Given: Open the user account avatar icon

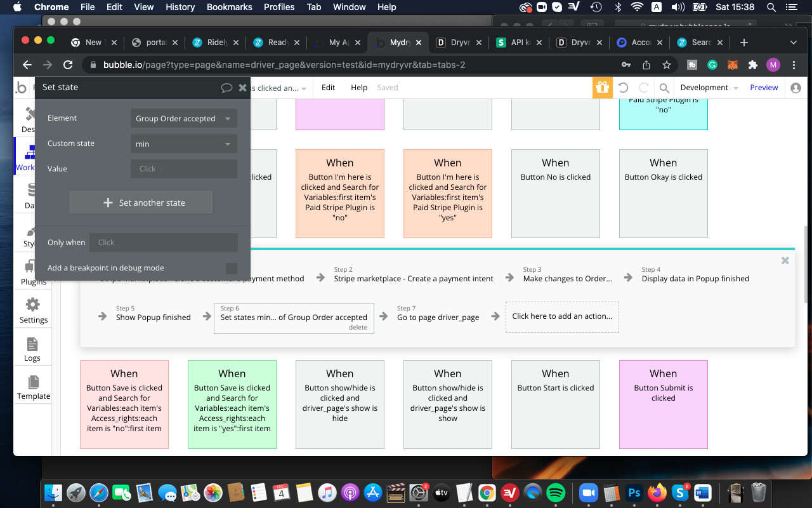Looking at the screenshot, I should tap(796, 88).
